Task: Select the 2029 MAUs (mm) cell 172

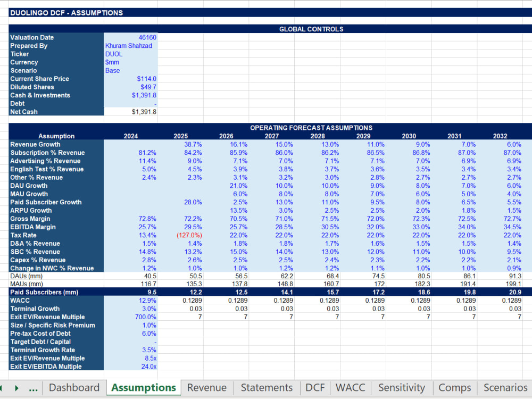Action: [x=363, y=284]
